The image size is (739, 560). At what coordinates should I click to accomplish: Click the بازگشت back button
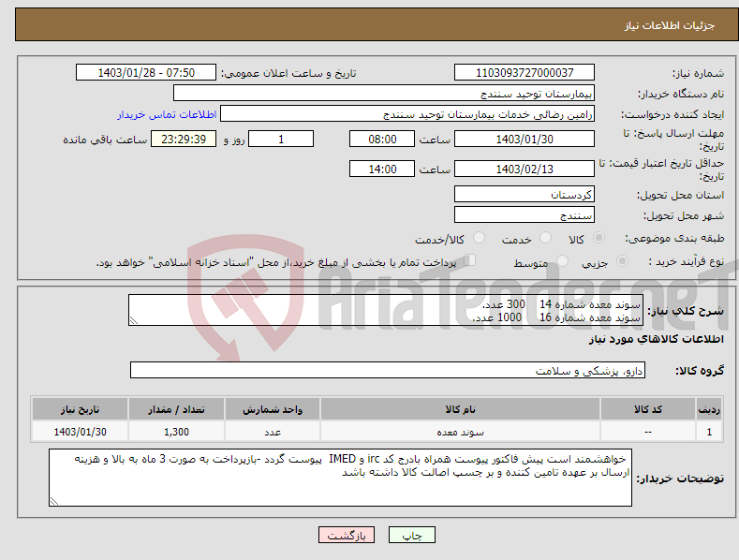pyautogui.click(x=347, y=535)
